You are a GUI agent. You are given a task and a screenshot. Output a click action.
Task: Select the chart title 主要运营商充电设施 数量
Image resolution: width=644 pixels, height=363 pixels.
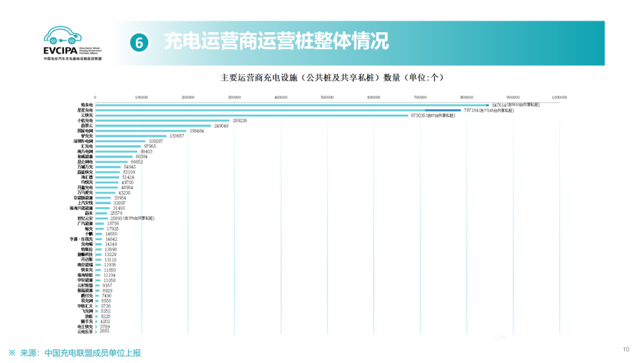point(332,78)
